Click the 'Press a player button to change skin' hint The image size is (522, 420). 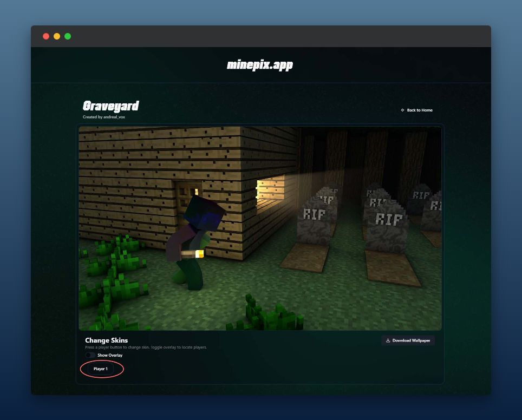tap(146, 347)
